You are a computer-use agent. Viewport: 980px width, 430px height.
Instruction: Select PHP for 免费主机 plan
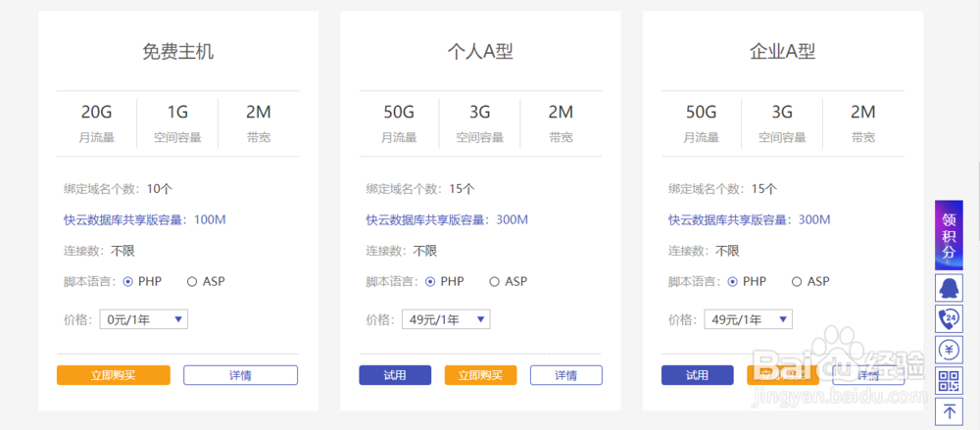tap(128, 282)
